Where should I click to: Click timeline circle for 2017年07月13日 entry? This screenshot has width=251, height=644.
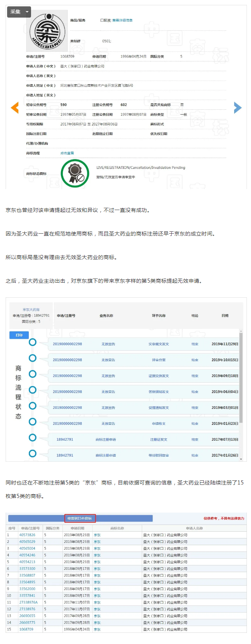pos(33,437)
